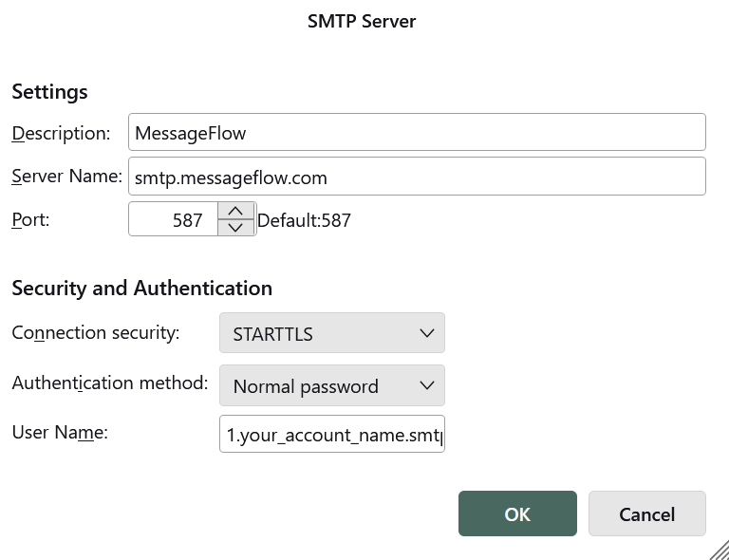Click the chevron beside STARTTLS

point(426,333)
